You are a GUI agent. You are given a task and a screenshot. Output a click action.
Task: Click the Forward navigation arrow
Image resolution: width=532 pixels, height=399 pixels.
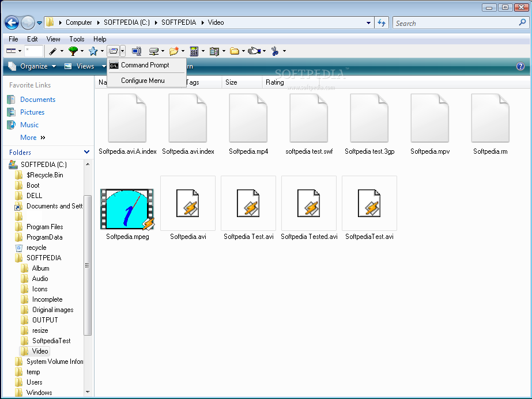click(x=28, y=22)
